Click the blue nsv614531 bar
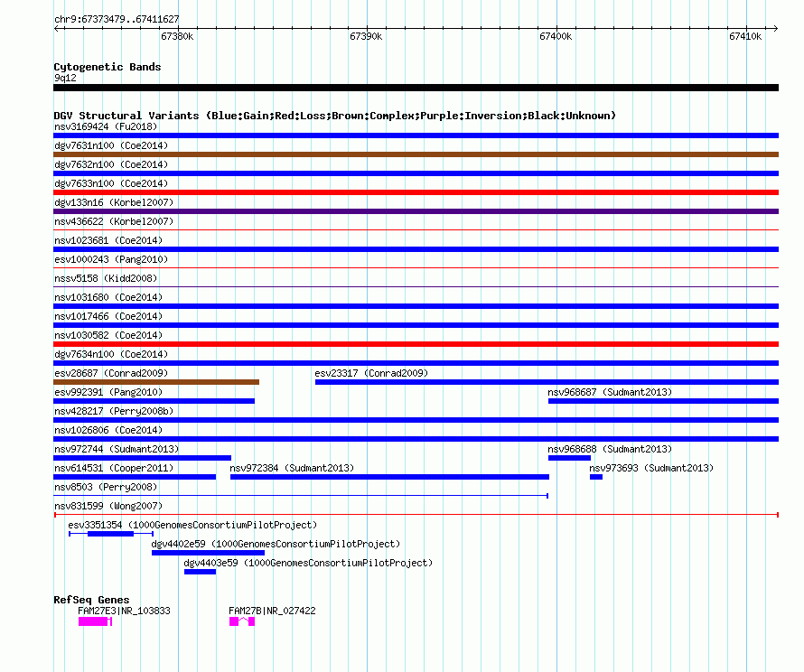Image resolution: width=804 pixels, height=672 pixels. coord(135,477)
